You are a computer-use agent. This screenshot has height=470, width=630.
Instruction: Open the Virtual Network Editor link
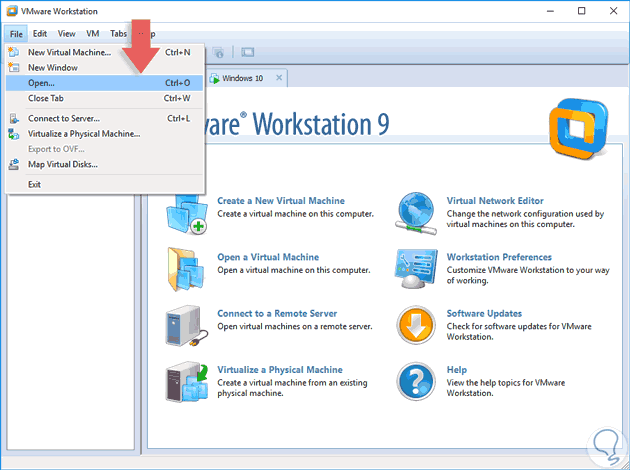495,201
